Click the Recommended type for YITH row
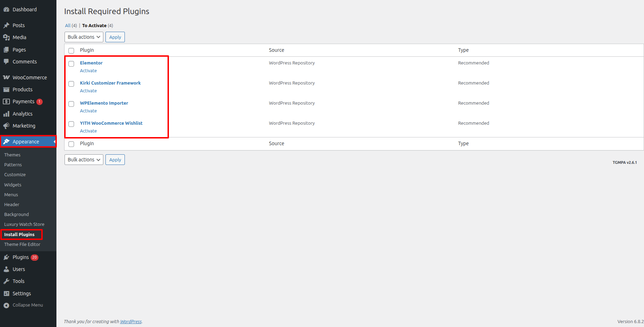Screen dimensions: 644x327 (474, 123)
